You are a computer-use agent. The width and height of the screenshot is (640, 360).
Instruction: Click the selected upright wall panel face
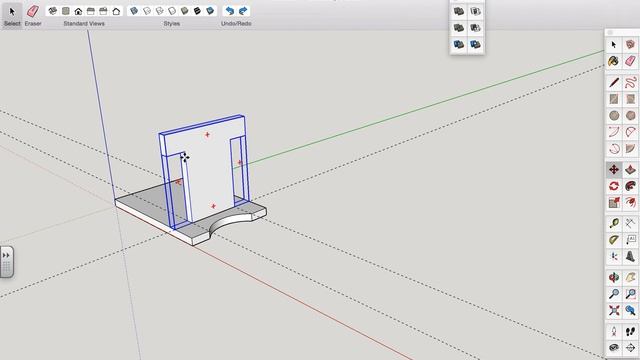(x=208, y=171)
